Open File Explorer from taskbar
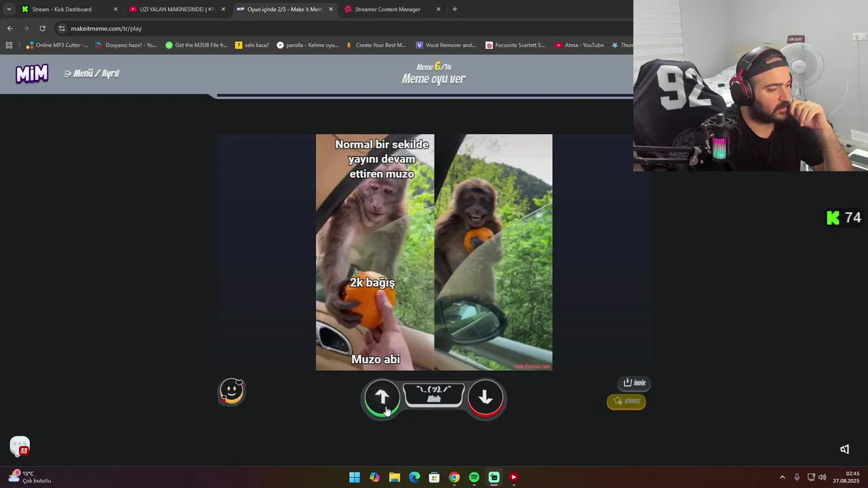 395,477
